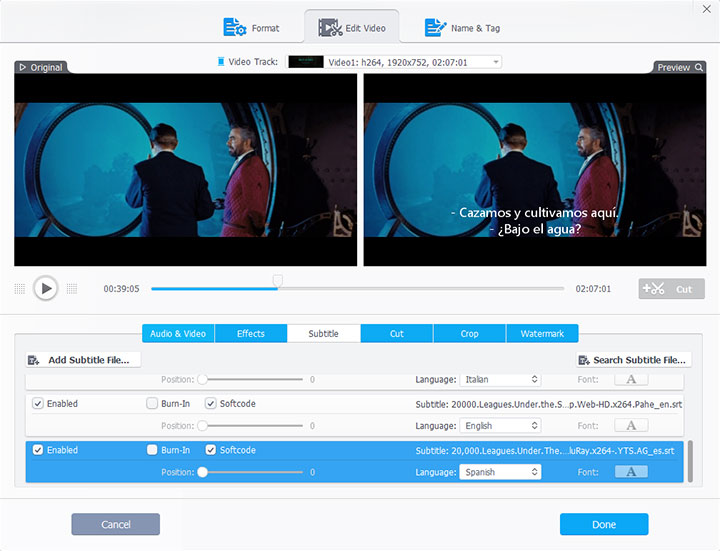Open font settings for Spanish subtitle
The image size is (720, 551).
(631, 472)
